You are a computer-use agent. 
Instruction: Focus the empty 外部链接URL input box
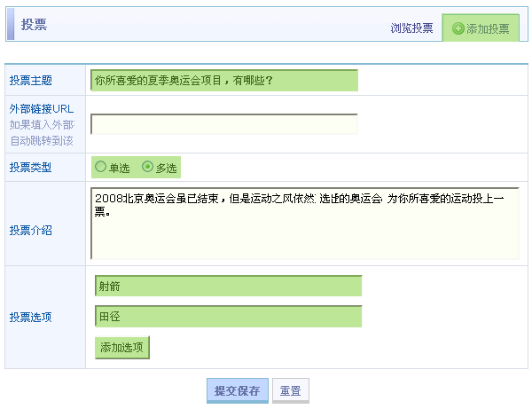click(224, 124)
